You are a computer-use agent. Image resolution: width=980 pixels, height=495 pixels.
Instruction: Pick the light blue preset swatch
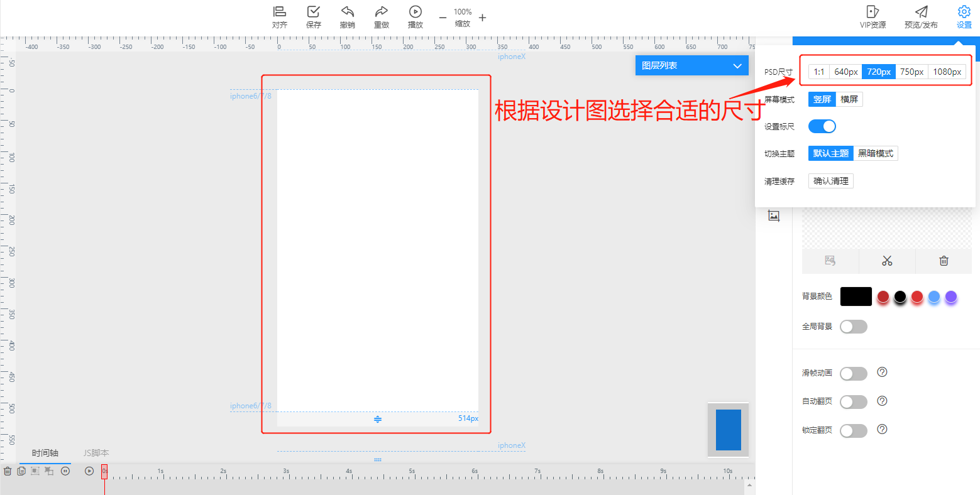[934, 296]
